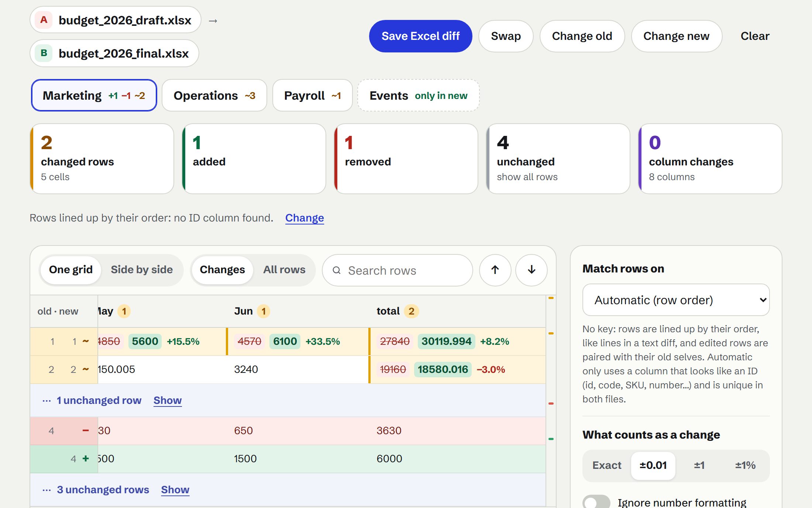Switch to One grid view
This screenshot has height=508, width=812.
click(x=70, y=270)
